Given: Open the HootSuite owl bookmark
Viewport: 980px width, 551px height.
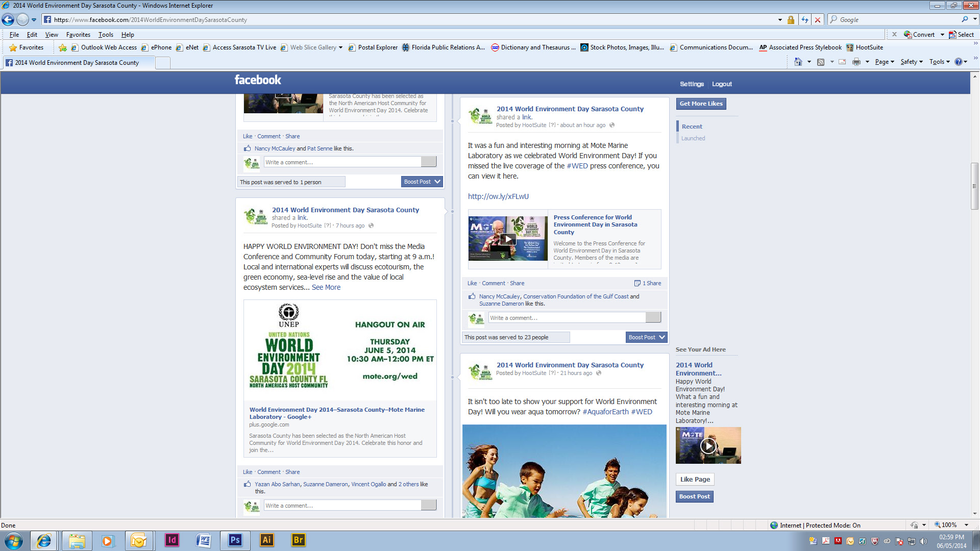Looking at the screenshot, I should 865,47.
